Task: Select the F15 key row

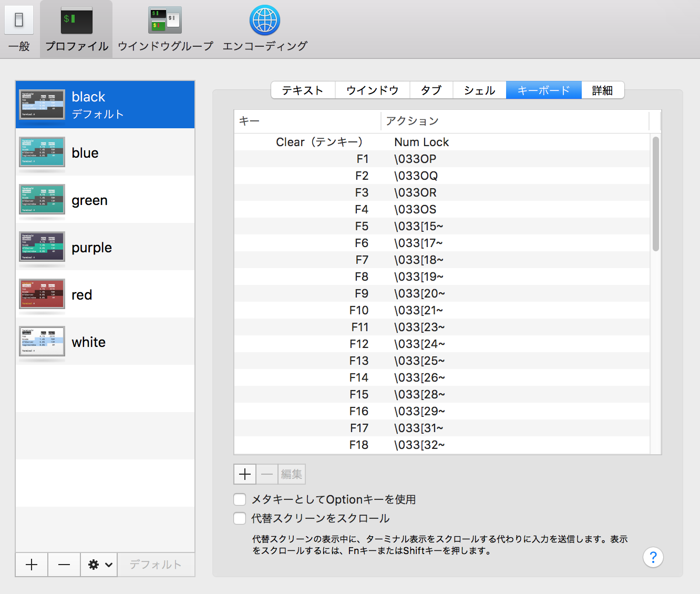Action: pos(442,394)
